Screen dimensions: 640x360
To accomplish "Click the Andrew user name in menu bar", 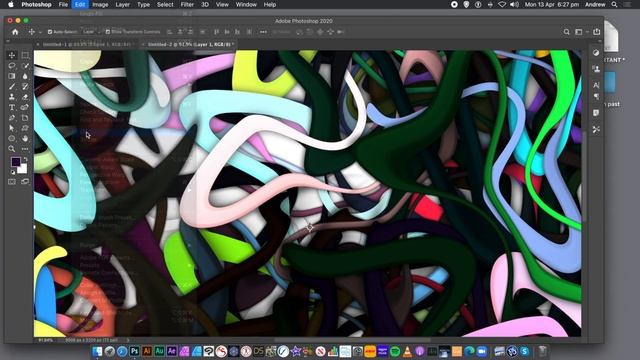I will [595, 4].
